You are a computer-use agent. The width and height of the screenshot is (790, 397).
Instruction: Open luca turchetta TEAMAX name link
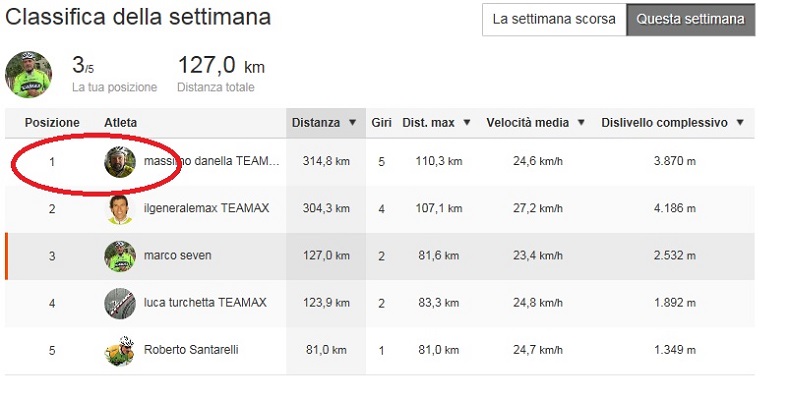(205, 302)
